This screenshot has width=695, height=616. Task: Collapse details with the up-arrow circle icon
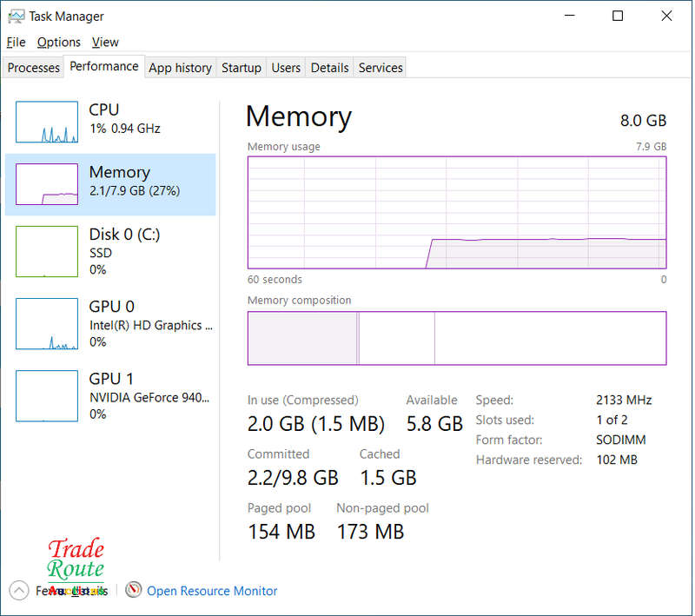tap(18, 591)
